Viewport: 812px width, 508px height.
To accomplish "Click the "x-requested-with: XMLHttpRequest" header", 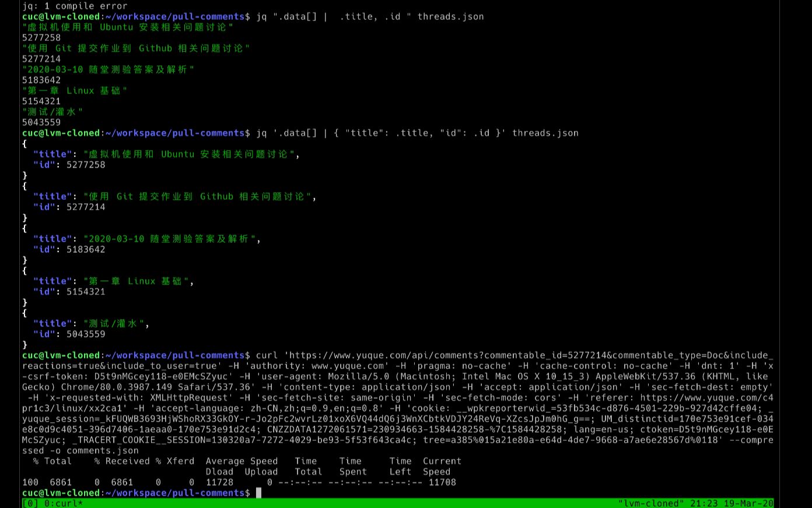I will (136, 398).
